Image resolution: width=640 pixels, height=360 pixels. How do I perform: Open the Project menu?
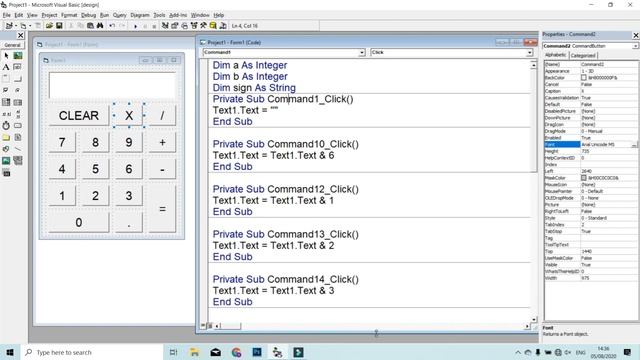tap(49, 15)
